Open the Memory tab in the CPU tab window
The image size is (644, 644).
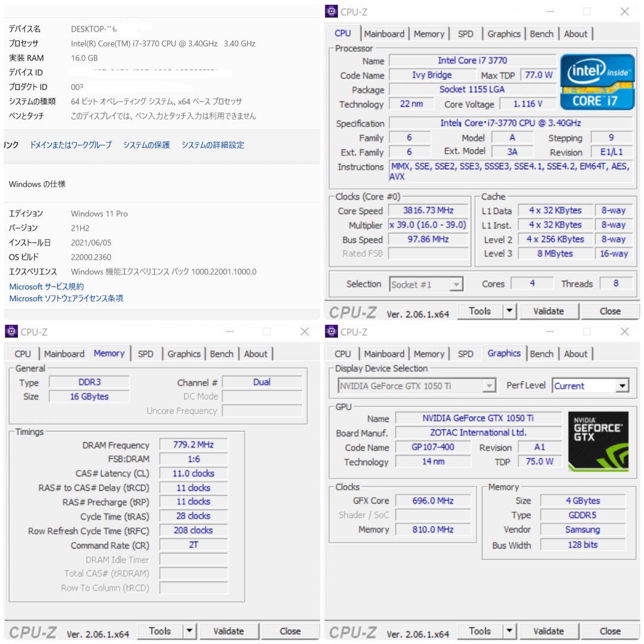[x=429, y=33]
